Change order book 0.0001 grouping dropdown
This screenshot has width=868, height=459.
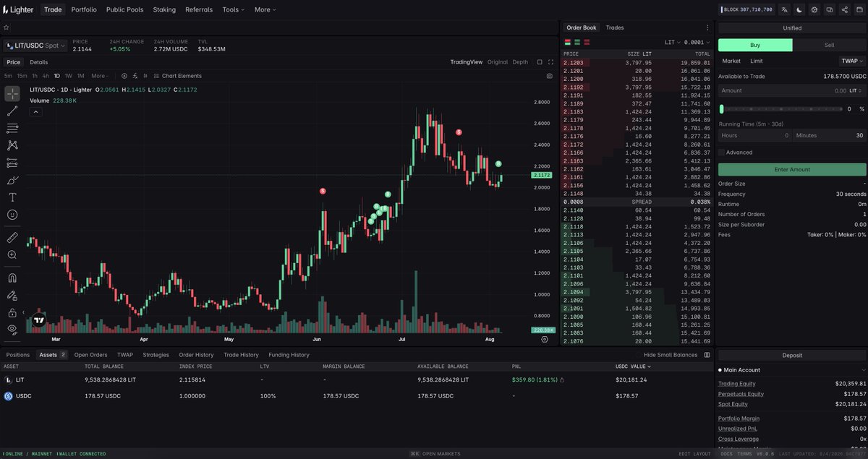pos(698,43)
